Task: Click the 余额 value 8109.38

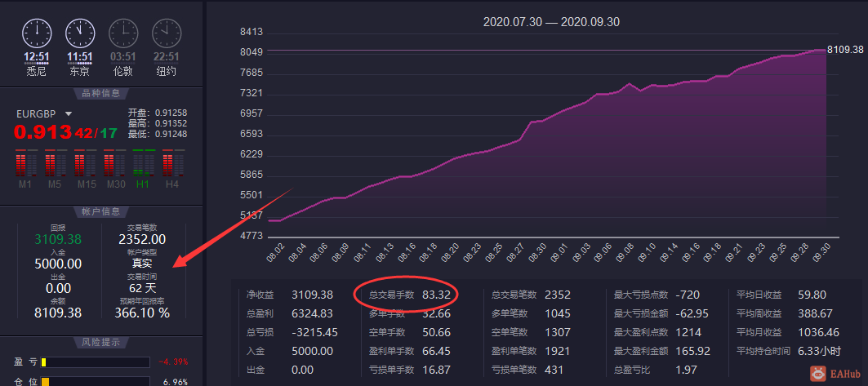Action: tap(58, 313)
